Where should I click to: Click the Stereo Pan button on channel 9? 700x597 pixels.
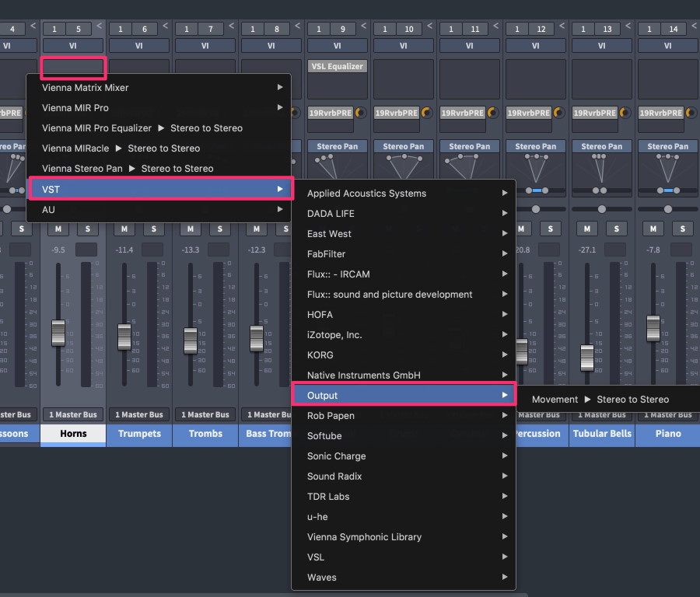point(337,146)
